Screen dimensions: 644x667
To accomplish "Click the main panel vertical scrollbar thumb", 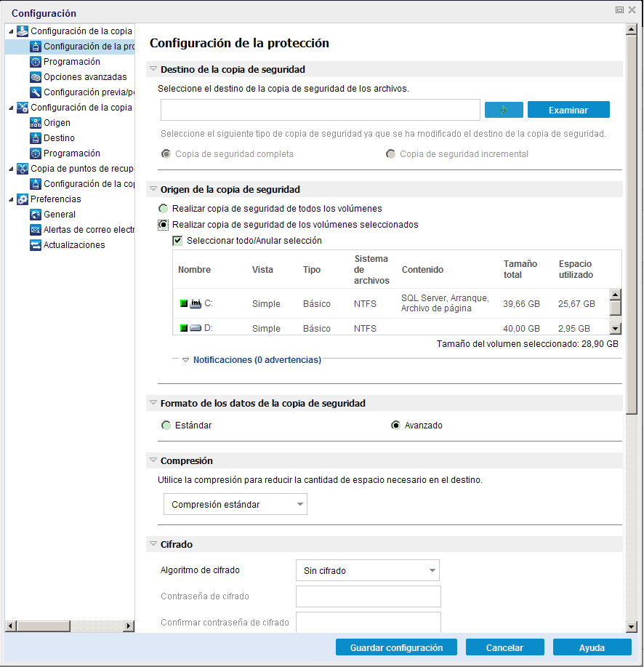I will (632, 225).
